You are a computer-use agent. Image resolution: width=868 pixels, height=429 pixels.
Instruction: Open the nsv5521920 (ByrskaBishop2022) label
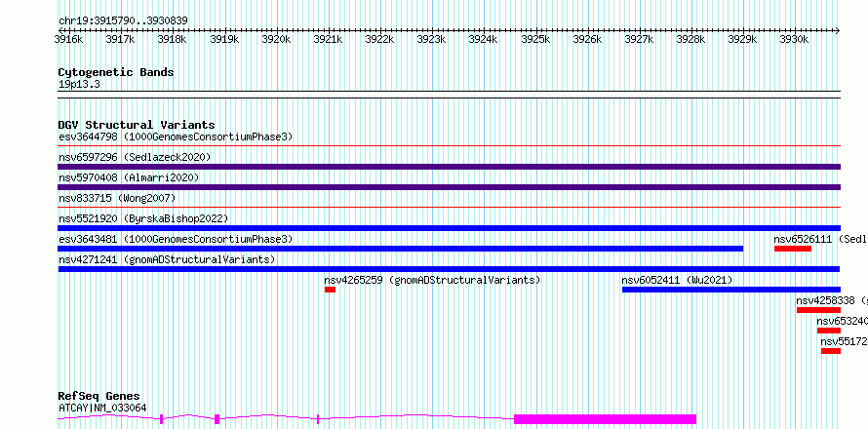(143, 218)
